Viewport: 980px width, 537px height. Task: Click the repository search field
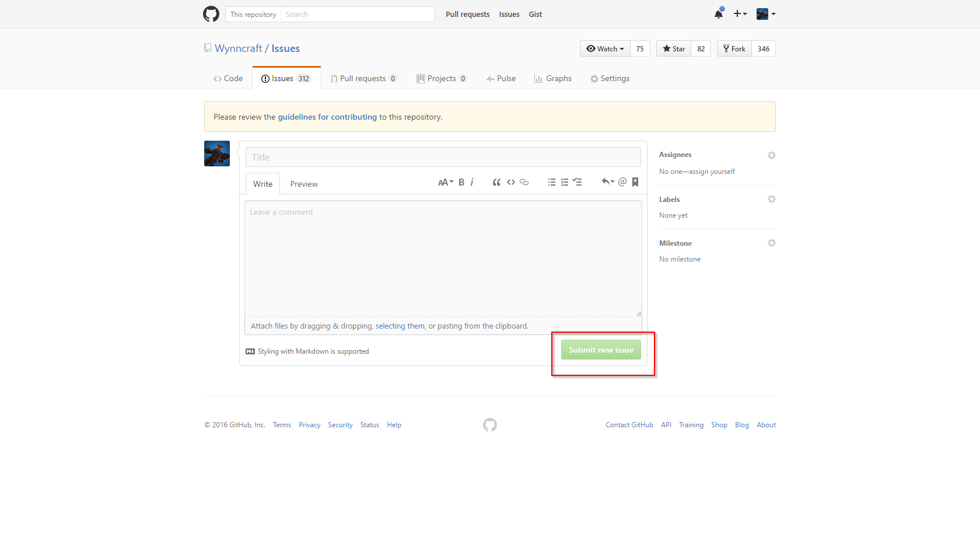pos(358,14)
